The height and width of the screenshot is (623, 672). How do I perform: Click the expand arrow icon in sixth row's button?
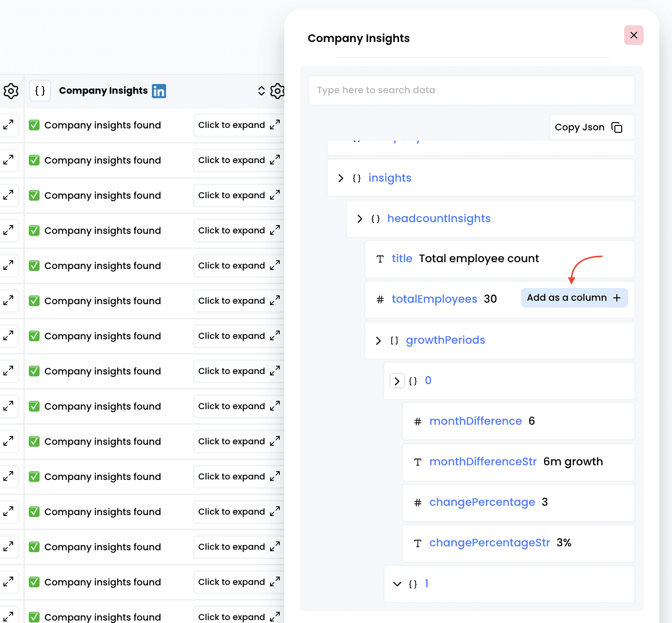pos(275,301)
